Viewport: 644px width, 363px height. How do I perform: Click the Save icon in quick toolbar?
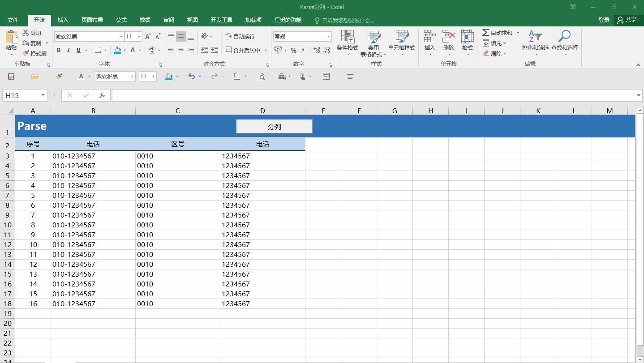pyautogui.click(x=11, y=77)
